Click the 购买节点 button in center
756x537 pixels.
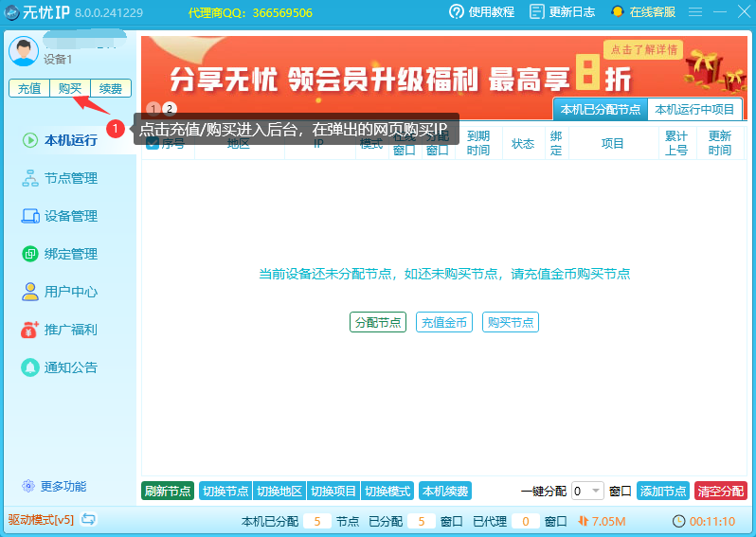coord(511,322)
